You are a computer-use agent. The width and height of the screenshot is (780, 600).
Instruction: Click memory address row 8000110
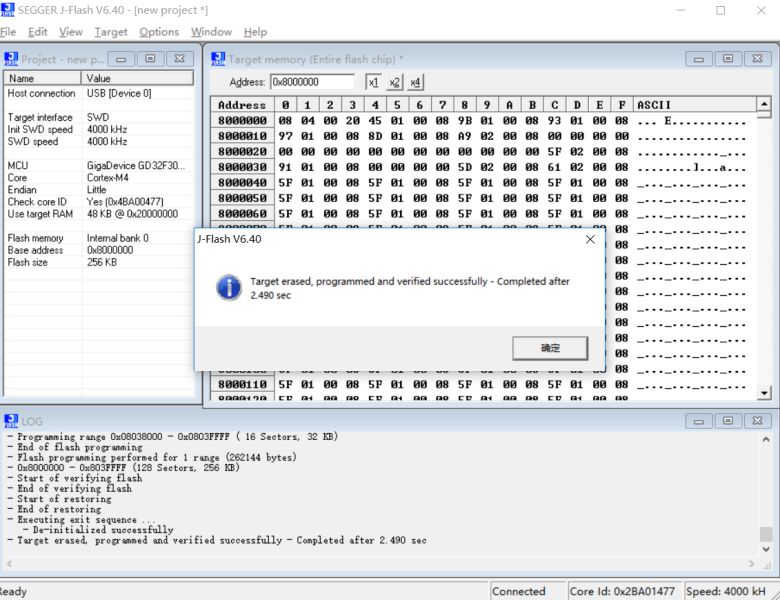tap(242, 384)
